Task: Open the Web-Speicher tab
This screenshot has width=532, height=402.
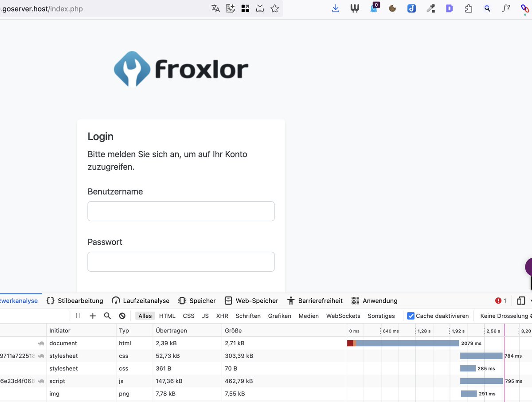Action: [x=251, y=301]
